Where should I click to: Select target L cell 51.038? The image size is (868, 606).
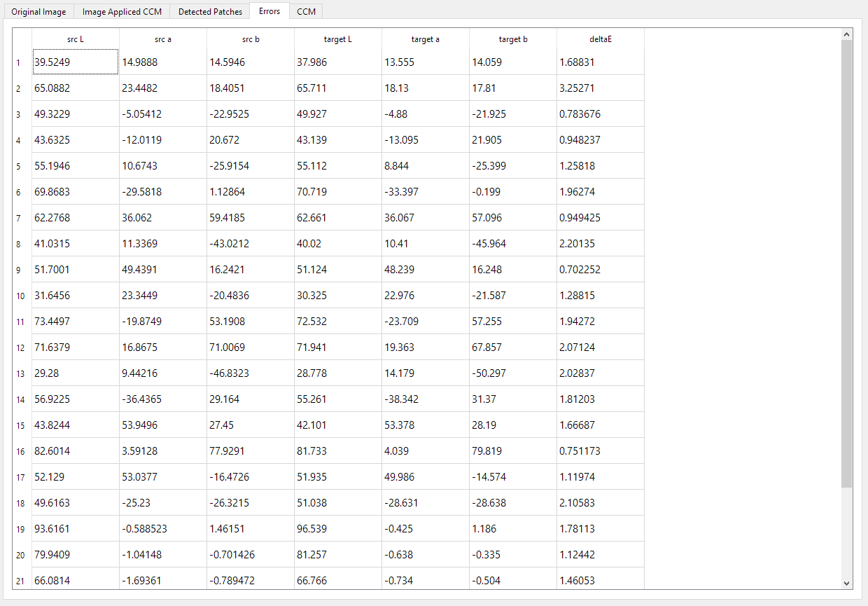pos(338,503)
